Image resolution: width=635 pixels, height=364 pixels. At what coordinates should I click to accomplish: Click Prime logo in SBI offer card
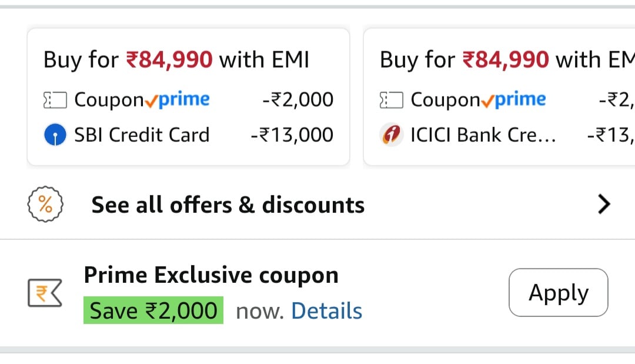tap(178, 100)
